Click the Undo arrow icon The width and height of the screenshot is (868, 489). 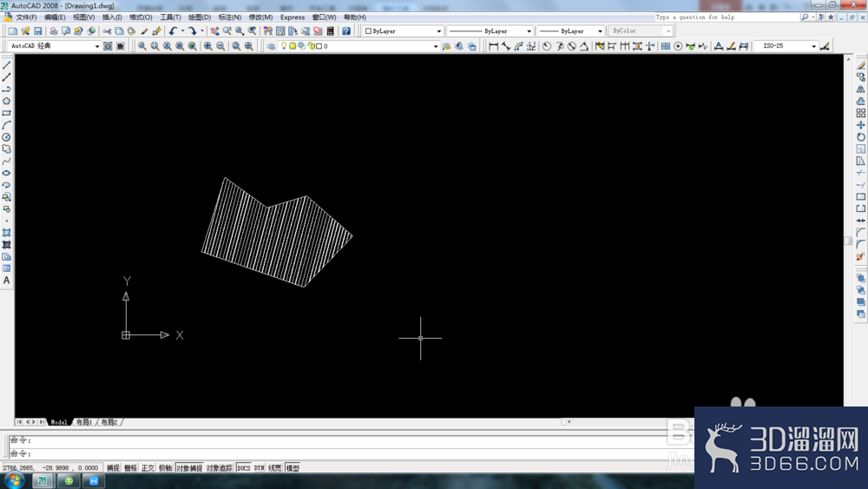(174, 31)
